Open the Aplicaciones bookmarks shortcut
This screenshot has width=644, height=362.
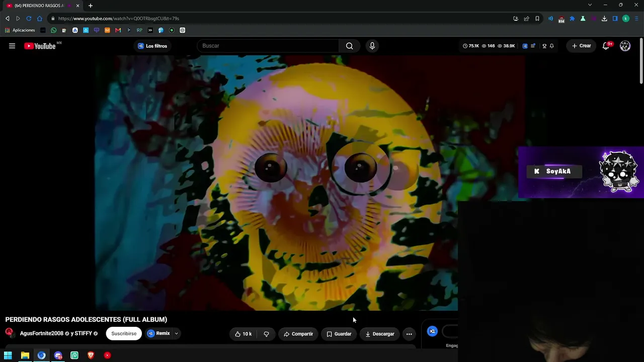coord(20,30)
